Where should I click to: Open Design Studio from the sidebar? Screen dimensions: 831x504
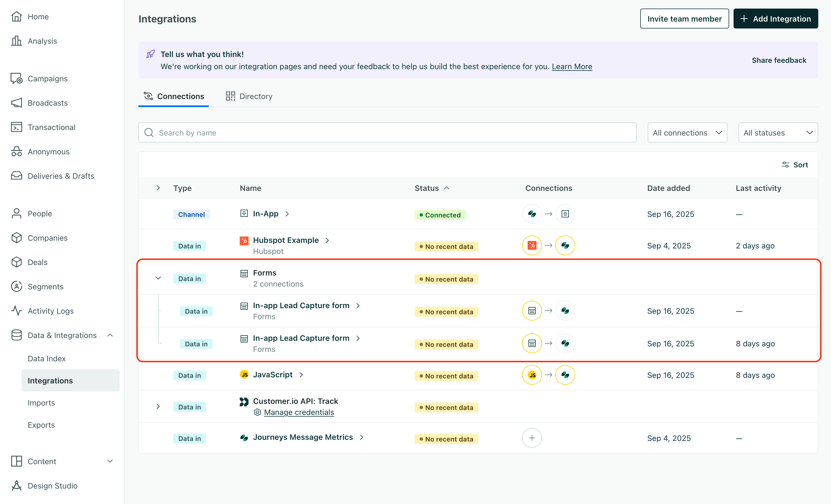(x=52, y=485)
